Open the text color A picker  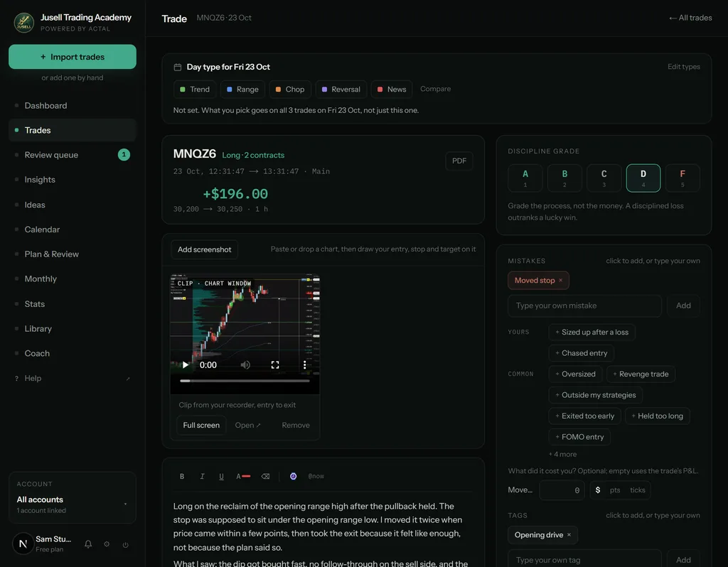click(x=243, y=476)
